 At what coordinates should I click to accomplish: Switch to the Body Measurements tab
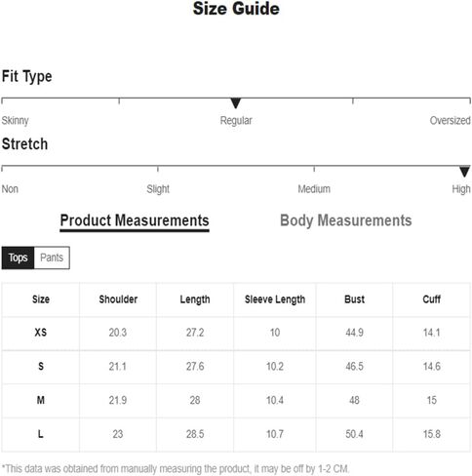[346, 220]
